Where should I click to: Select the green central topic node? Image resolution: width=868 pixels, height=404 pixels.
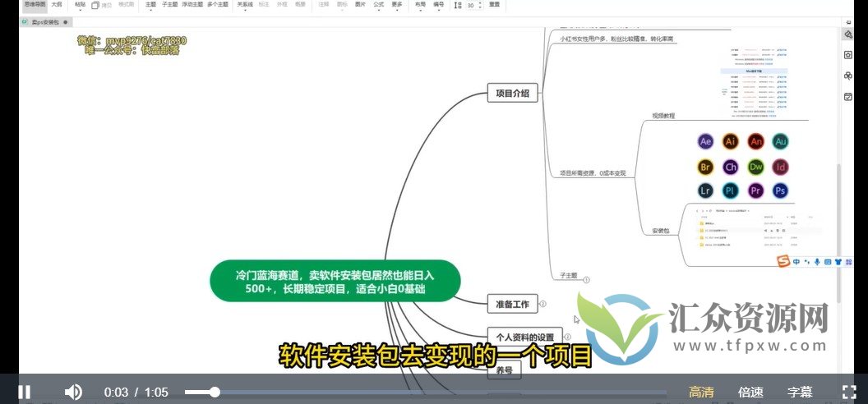pyautogui.click(x=335, y=281)
